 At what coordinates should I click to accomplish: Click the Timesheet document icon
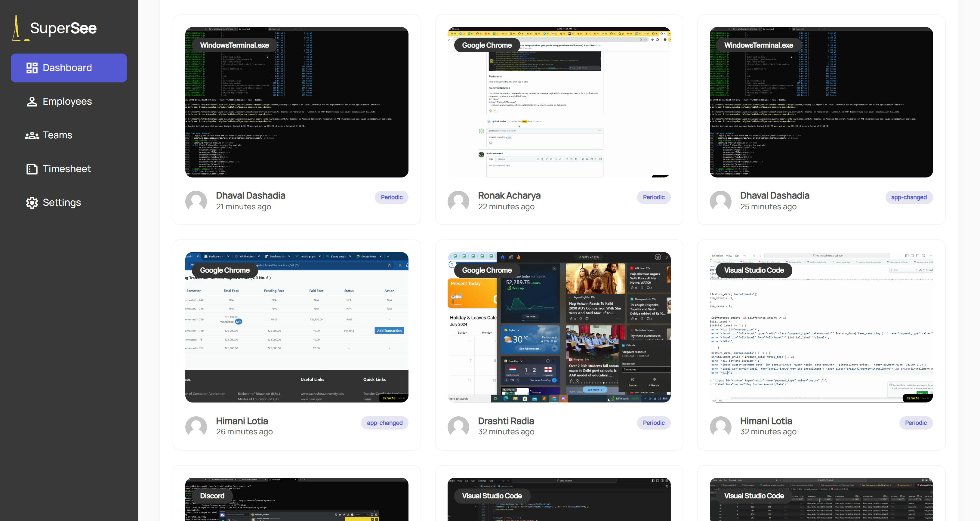[x=32, y=169]
